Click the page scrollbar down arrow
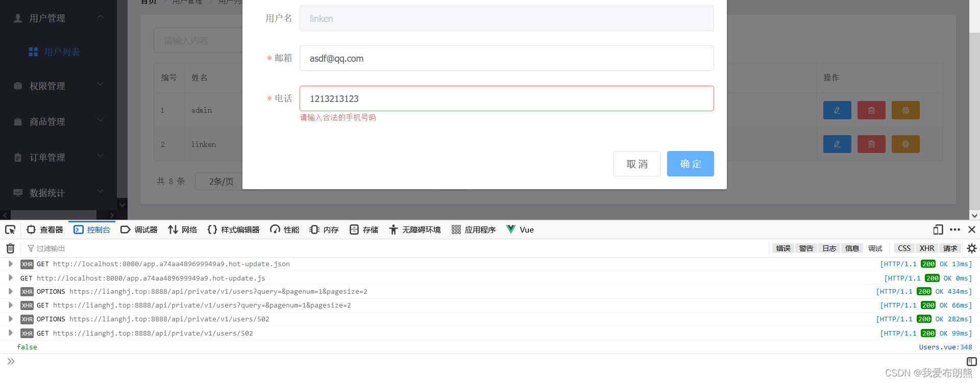 click(974, 215)
